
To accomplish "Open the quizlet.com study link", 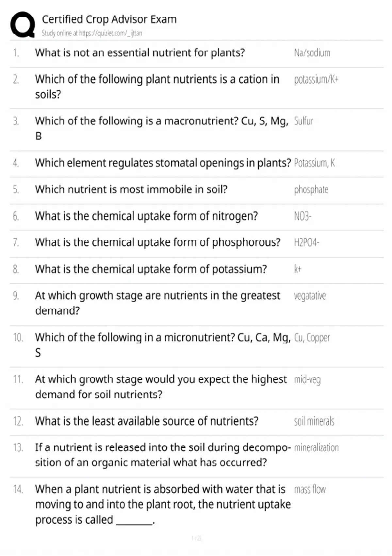I will pos(110,33).
